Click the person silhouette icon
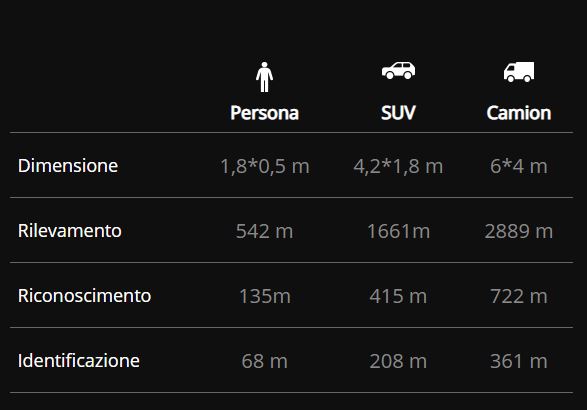The height and width of the screenshot is (410, 587). (x=264, y=77)
